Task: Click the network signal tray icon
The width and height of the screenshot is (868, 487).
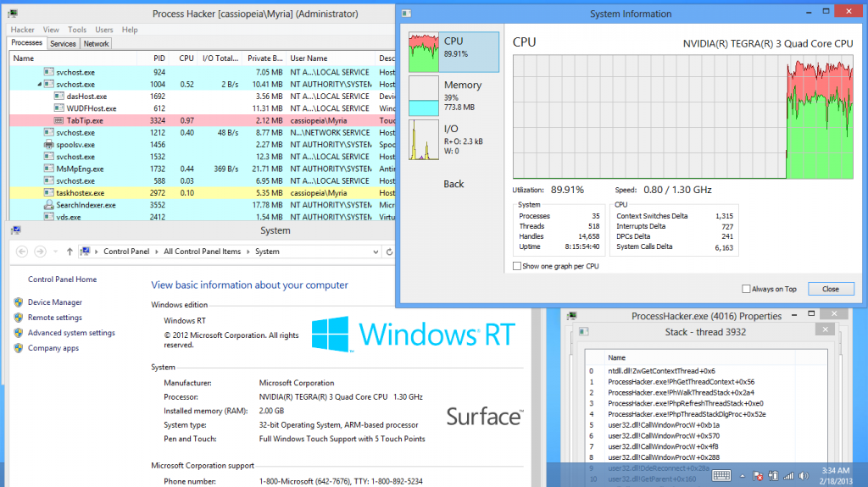Action: pos(789,475)
